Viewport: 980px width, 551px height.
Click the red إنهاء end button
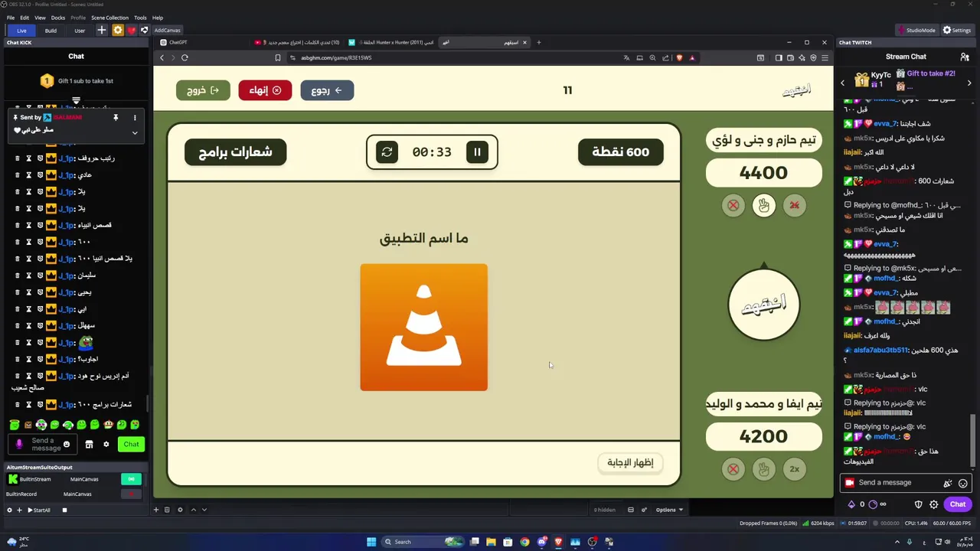[x=265, y=90]
